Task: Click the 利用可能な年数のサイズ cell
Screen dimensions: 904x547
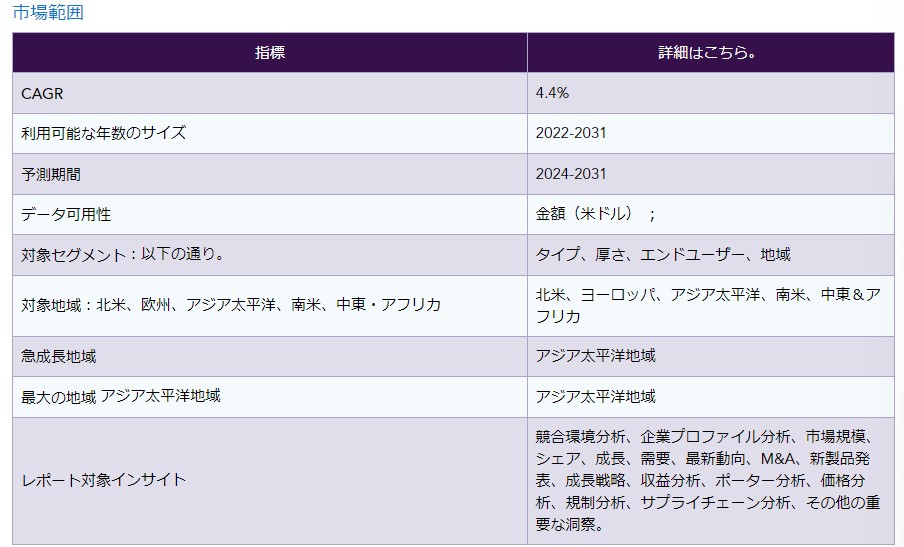Action: pyautogui.click(x=270, y=133)
